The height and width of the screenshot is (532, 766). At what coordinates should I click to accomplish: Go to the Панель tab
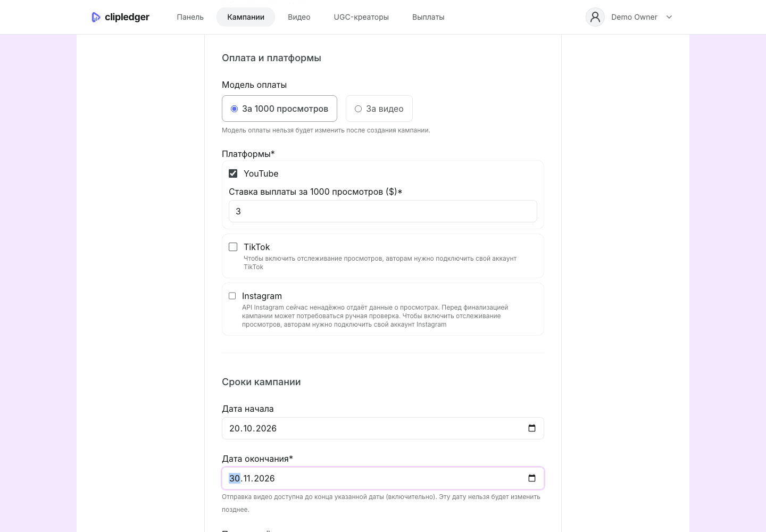click(190, 17)
